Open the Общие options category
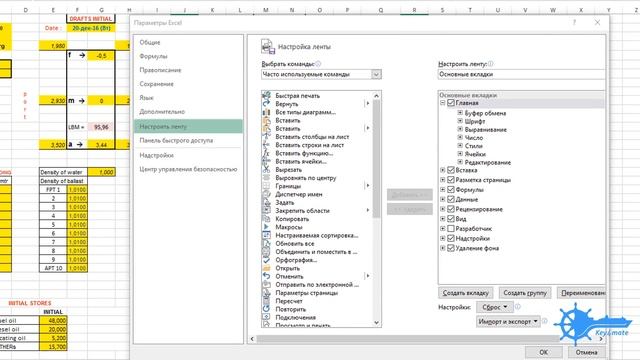The height and width of the screenshot is (360, 640). point(150,42)
